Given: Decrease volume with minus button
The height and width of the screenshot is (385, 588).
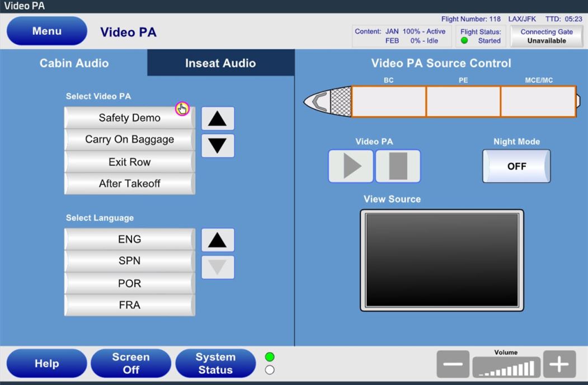Looking at the screenshot, I should point(453,364).
